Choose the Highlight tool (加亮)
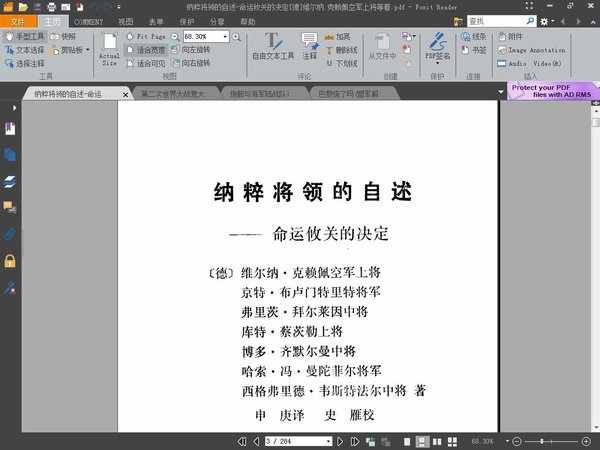The height and width of the screenshot is (450, 600). (338, 37)
